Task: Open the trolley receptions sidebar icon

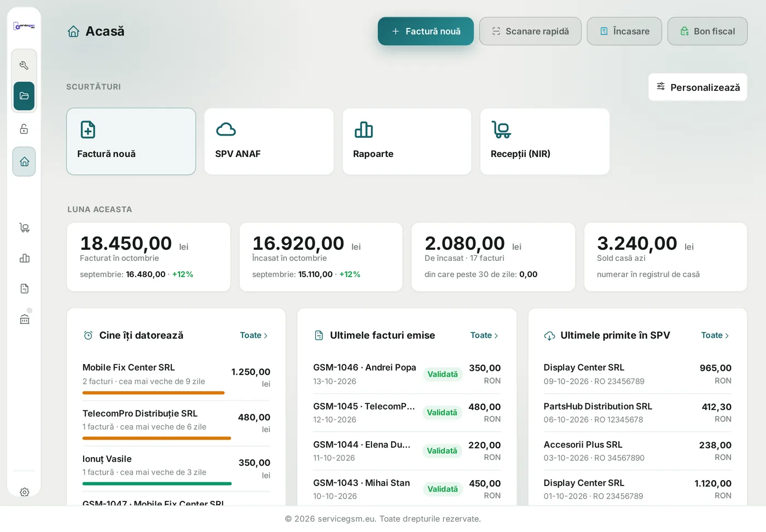Action: tap(24, 227)
